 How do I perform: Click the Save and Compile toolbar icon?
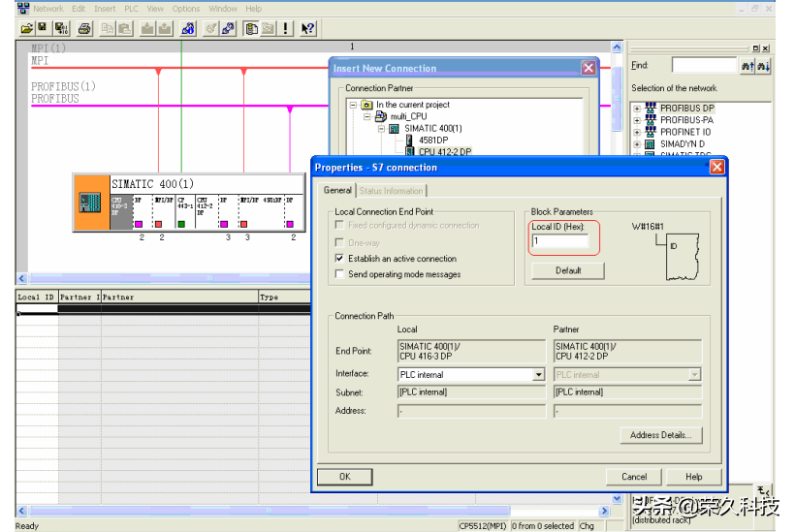click(60, 28)
